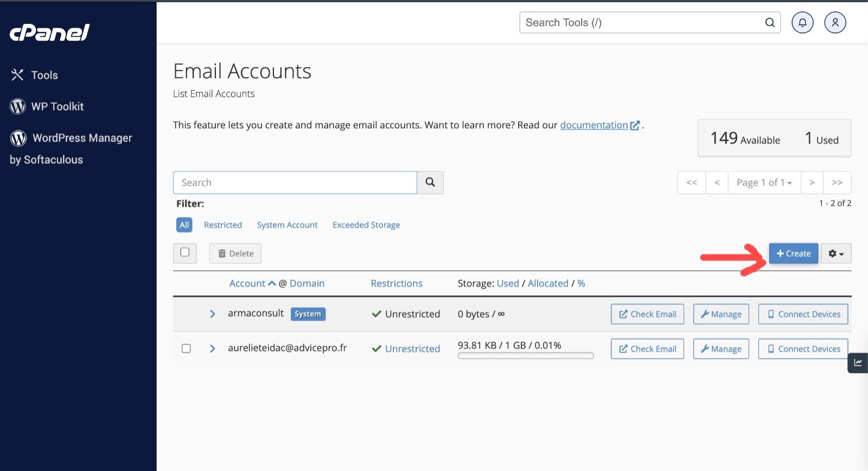
Task: Open the gear settings dropdown
Action: (835, 253)
